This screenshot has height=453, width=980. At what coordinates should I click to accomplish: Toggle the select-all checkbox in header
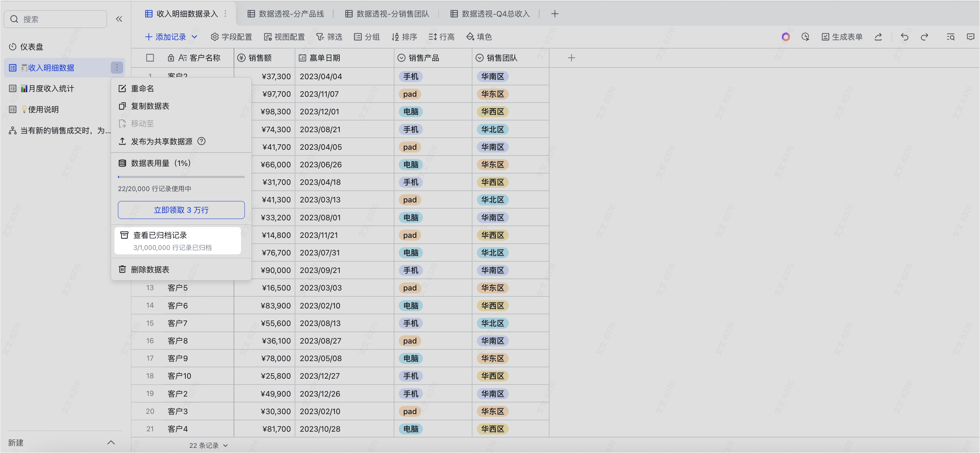coord(150,58)
